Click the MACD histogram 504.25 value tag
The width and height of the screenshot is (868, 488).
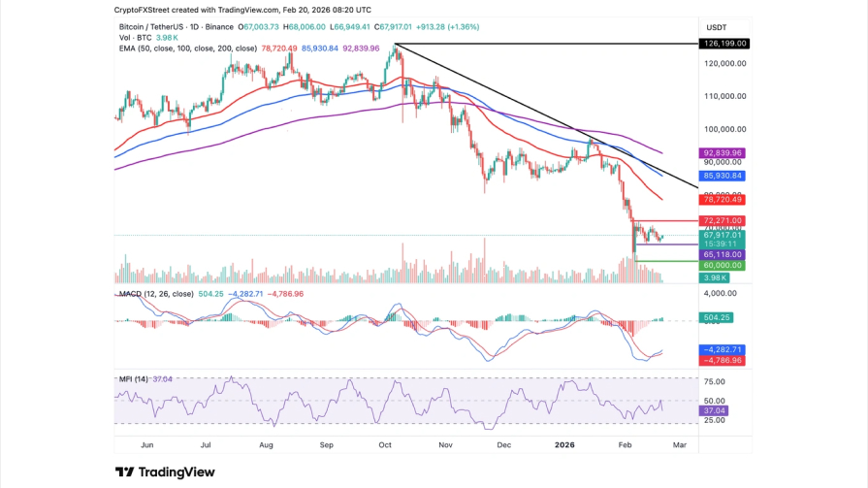point(717,316)
